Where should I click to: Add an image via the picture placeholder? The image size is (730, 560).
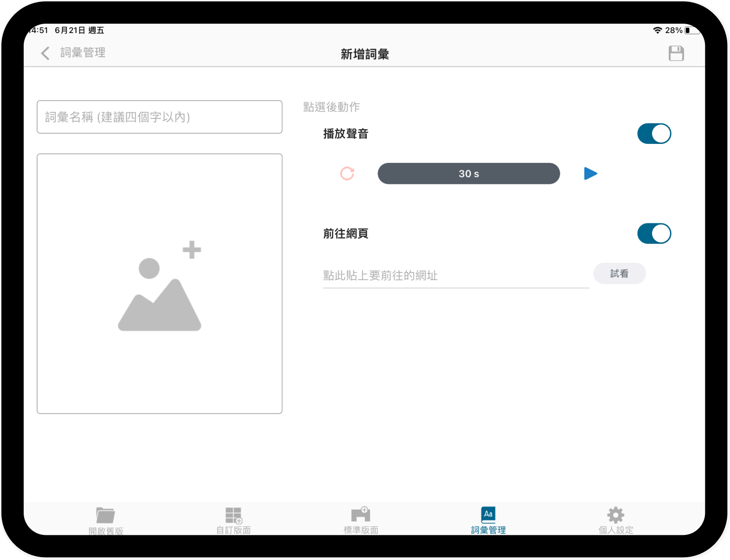[159, 284]
